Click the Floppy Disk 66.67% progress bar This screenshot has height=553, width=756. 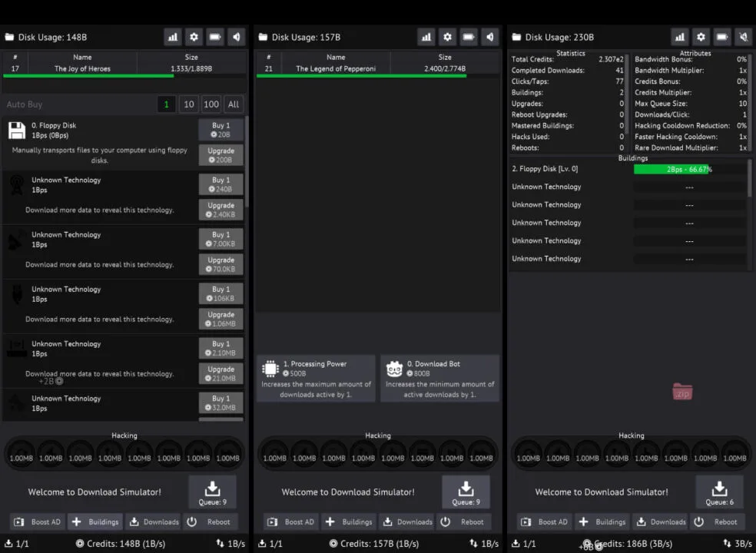(691, 168)
